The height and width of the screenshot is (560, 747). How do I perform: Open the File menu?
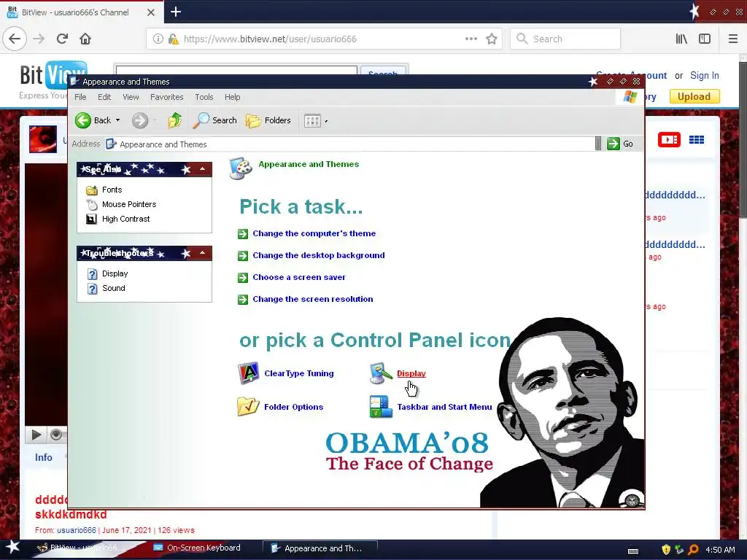(80, 97)
